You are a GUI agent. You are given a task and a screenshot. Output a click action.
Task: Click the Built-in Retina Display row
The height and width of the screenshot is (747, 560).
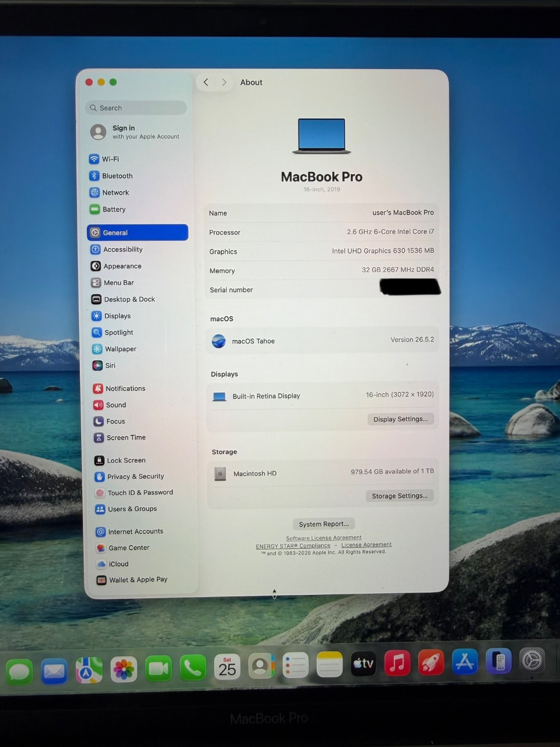(322, 396)
